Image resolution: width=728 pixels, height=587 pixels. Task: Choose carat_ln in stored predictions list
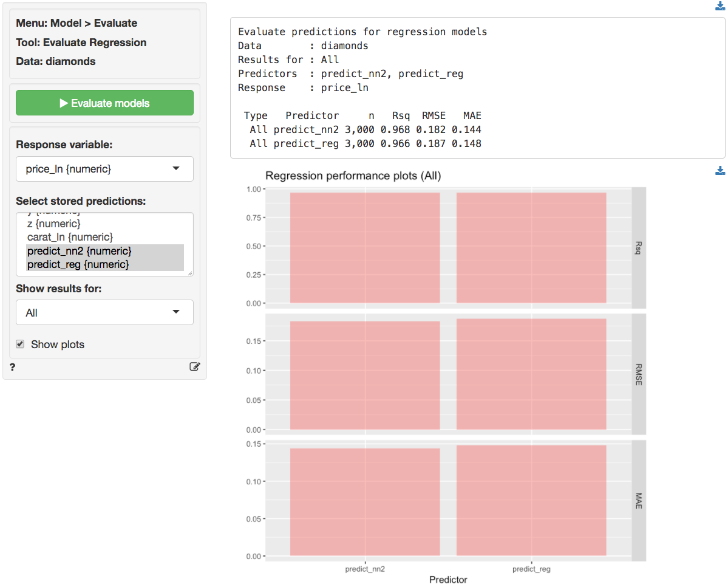[70, 236]
